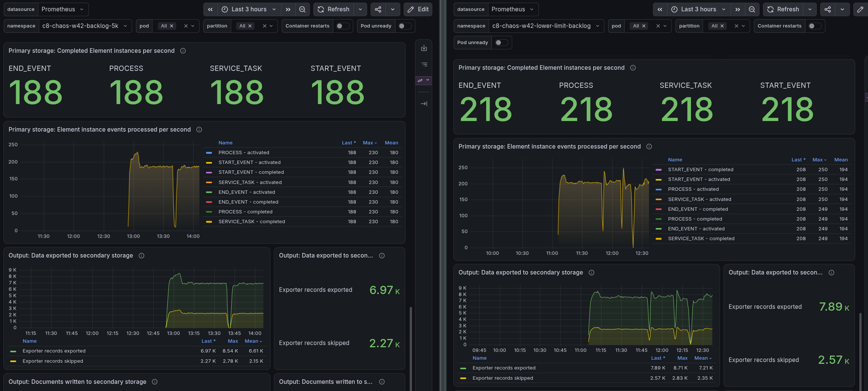
Task: Toggle Container restarts switch in right dashboard
Action: pos(815,26)
